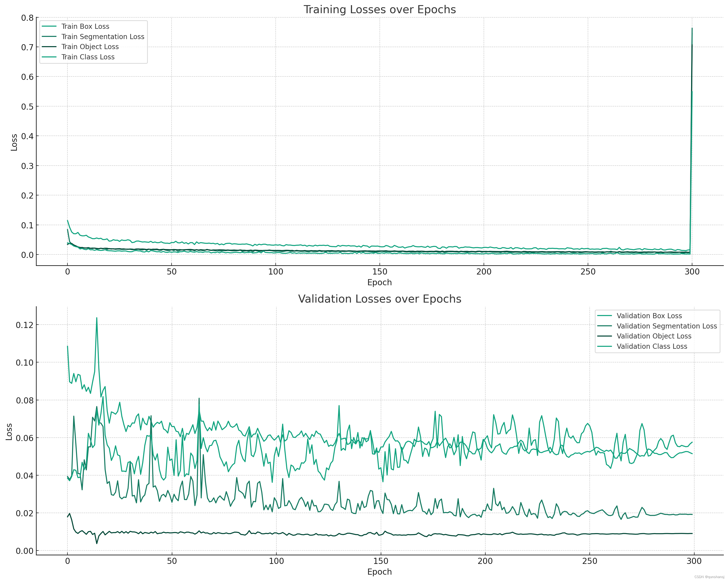Click the 250 tick on the validation chart x-axis
The image size is (728, 581).
point(590,561)
